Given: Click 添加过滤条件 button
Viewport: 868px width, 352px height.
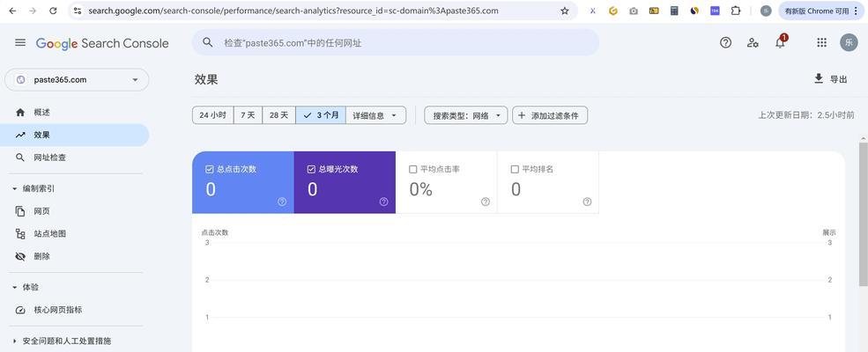Looking at the screenshot, I should coord(550,115).
